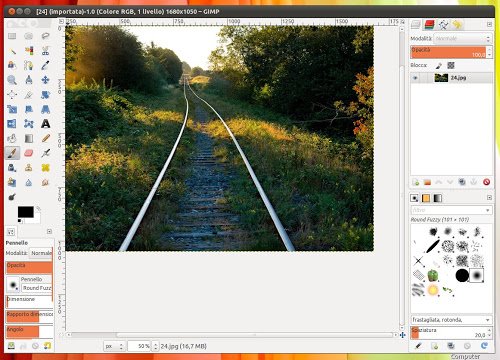Open the zoom percentage 50% dropdown
The height and width of the screenshot is (360, 500).
pyautogui.click(x=155, y=346)
